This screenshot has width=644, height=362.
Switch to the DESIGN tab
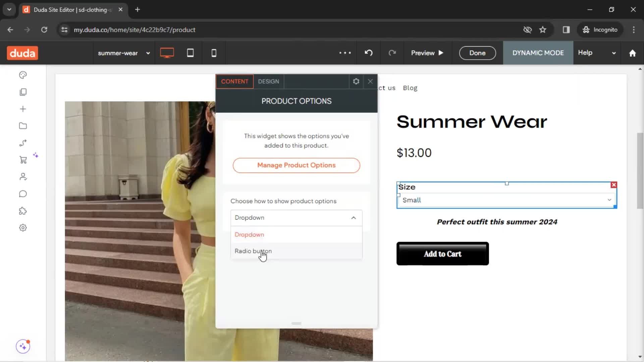(268, 81)
